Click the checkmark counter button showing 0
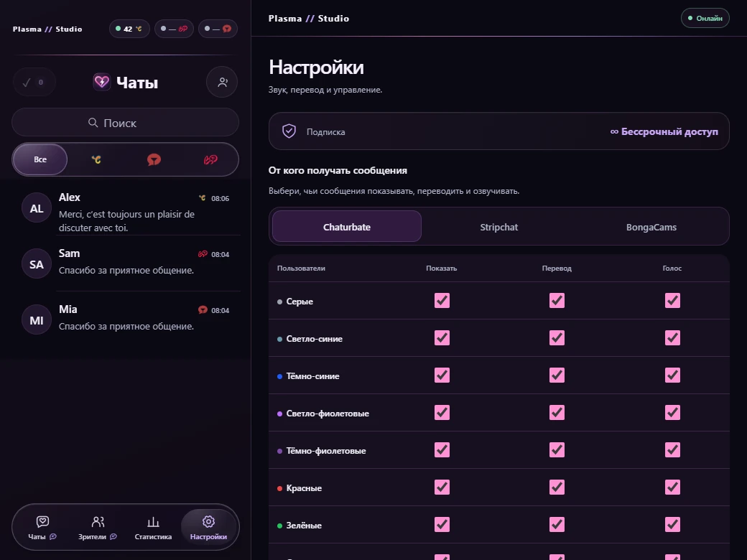 pyautogui.click(x=34, y=83)
